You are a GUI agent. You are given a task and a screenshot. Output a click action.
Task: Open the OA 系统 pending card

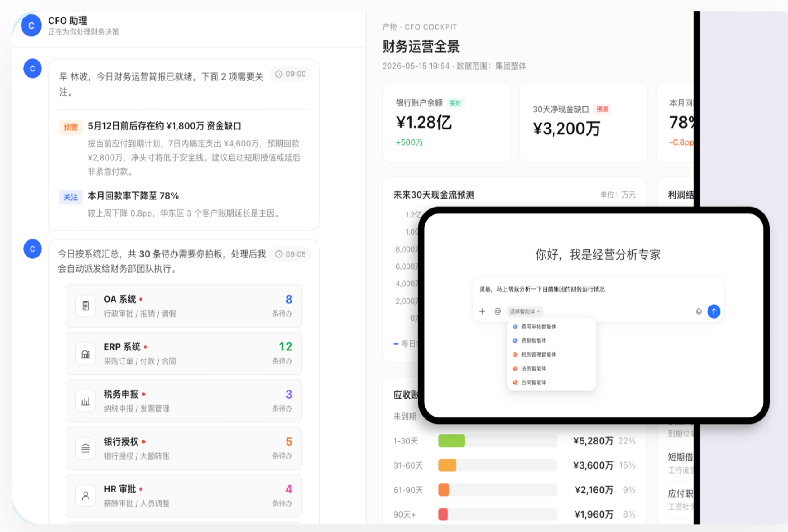tap(184, 306)
